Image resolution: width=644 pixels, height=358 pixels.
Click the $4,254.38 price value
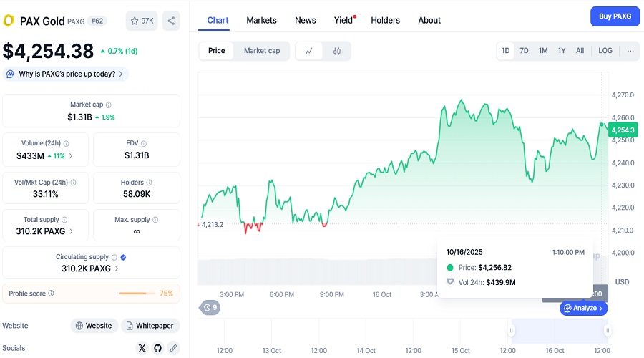click(48, 52)
